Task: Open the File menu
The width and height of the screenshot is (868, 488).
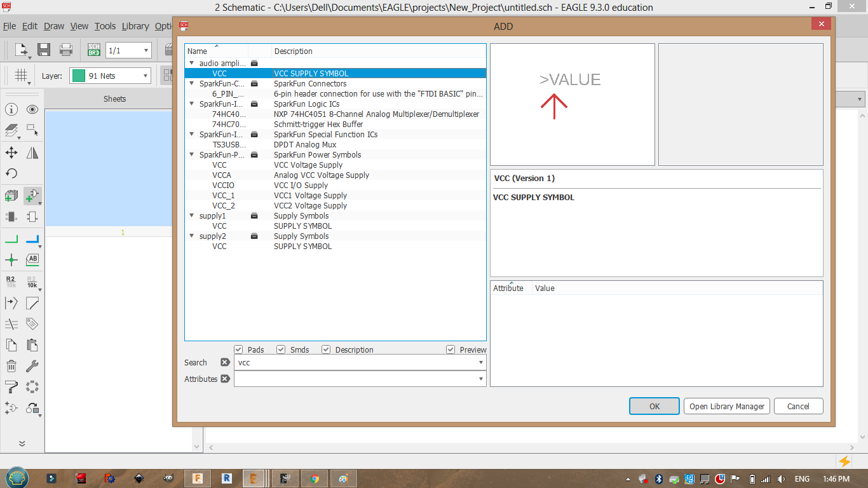Action: pyautogui.click(x=10, y=26)
